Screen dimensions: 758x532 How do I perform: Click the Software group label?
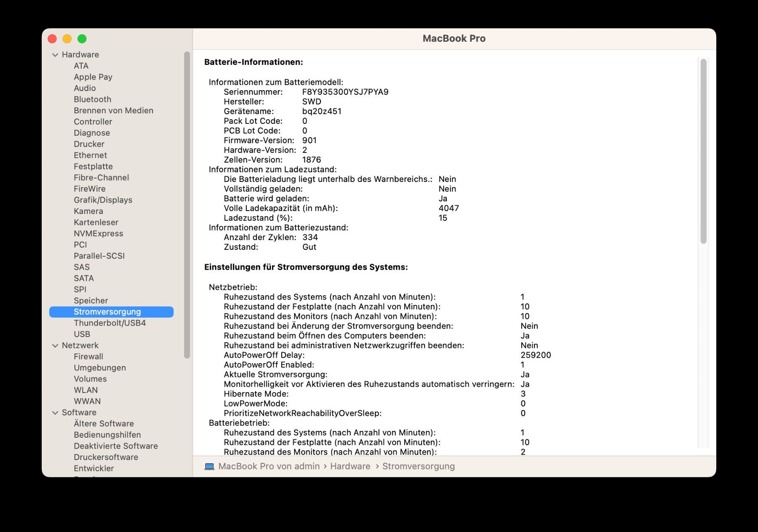[79, 412]
